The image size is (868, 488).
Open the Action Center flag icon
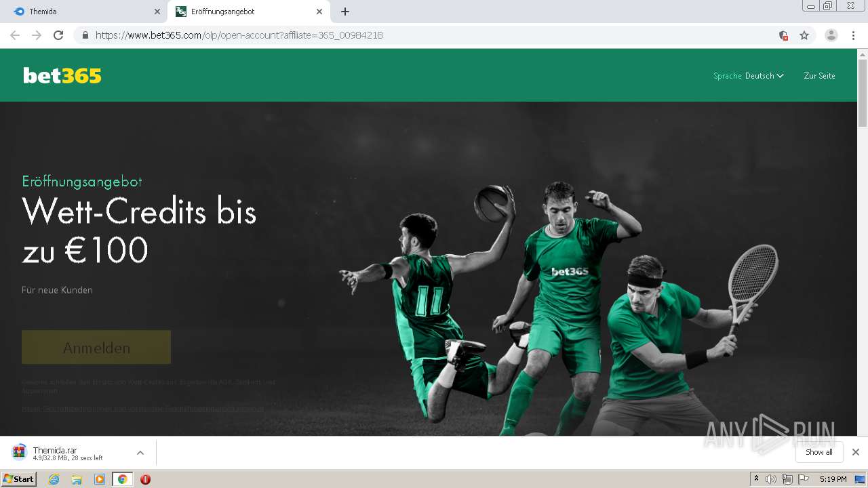point(804,479)
